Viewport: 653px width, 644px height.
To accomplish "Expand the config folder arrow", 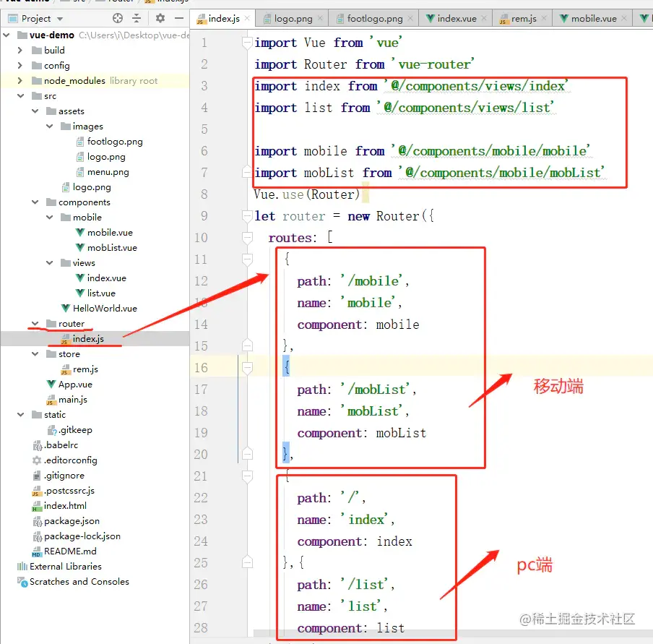I will (20, 66).
